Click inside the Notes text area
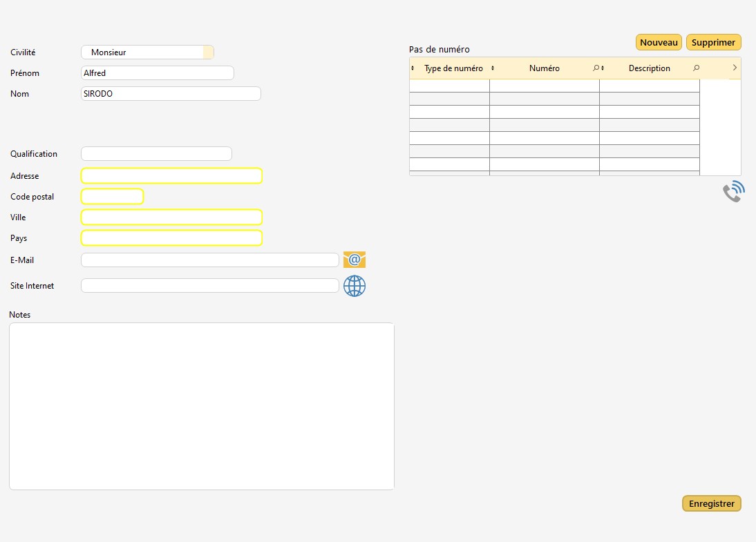The image size is (756, 542). pos(201,406)
